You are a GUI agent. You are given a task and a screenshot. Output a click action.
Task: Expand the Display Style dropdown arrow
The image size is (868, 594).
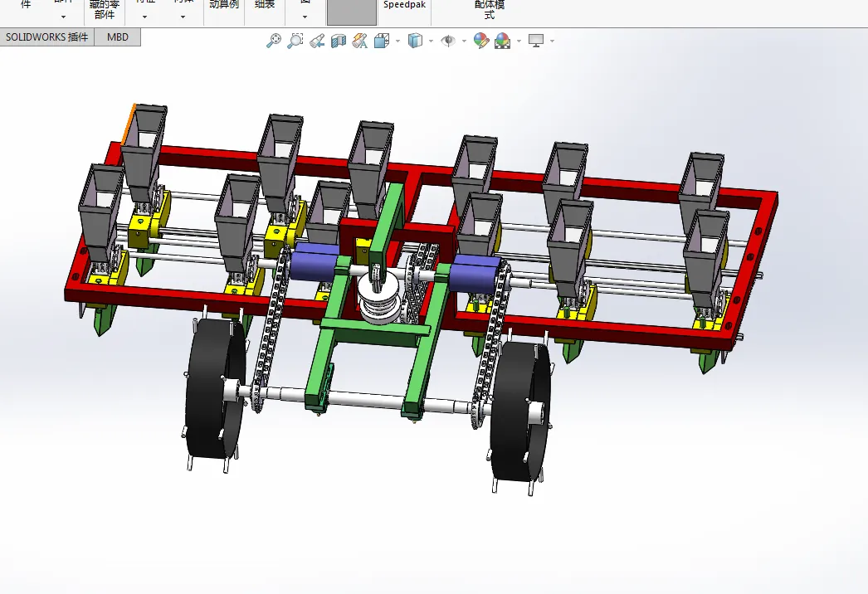click(x=431, y=41)
